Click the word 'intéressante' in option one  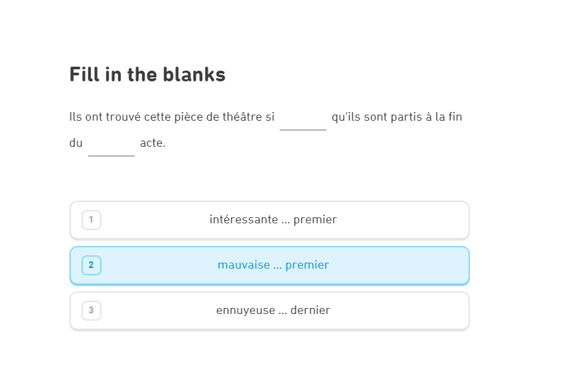tap(244, 219)
